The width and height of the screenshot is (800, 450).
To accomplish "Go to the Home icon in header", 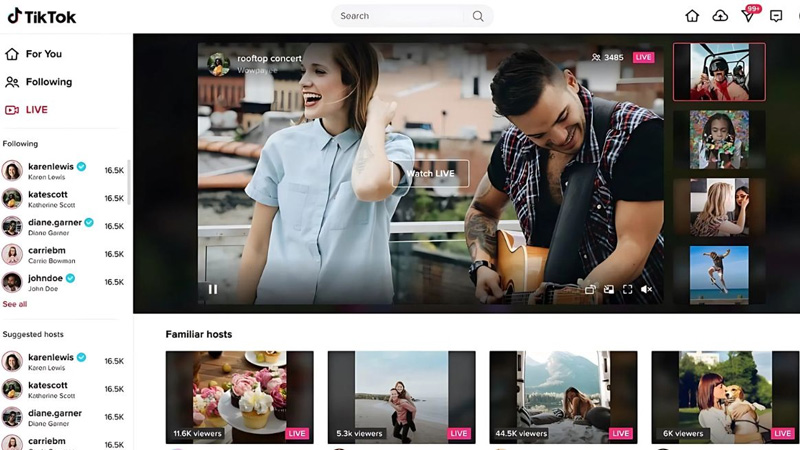I will [692, 16].
